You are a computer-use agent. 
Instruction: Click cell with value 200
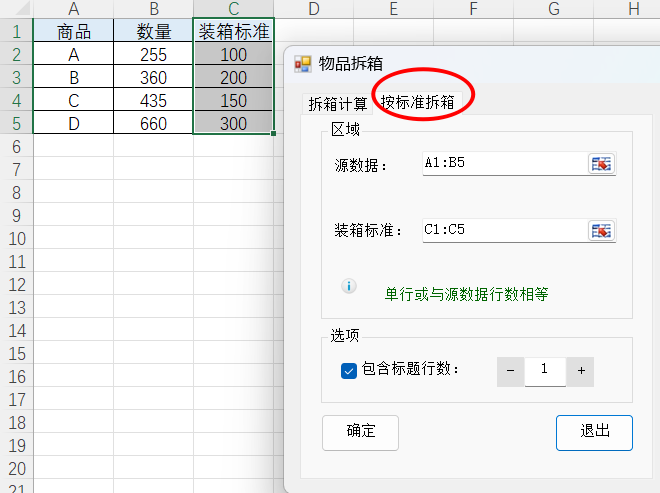pos(234,78)
